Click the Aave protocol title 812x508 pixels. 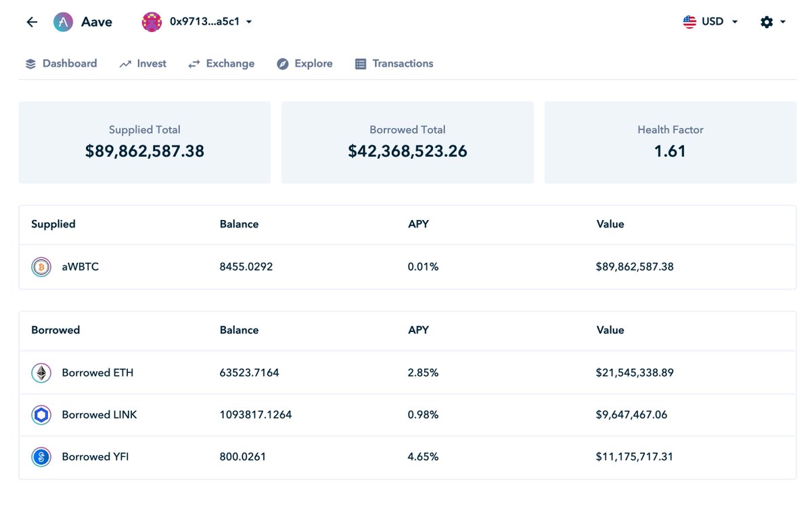[x=97, y=22]
